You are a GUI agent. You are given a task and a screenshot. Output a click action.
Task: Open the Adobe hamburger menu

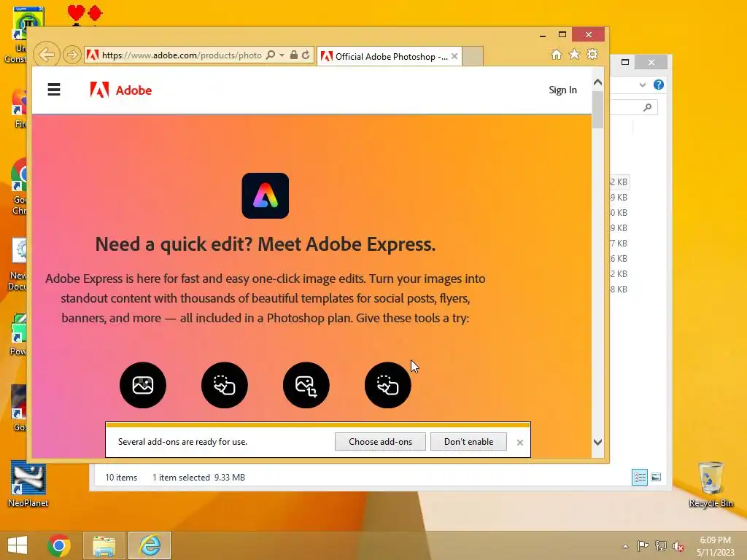click(x=54, y=90)
